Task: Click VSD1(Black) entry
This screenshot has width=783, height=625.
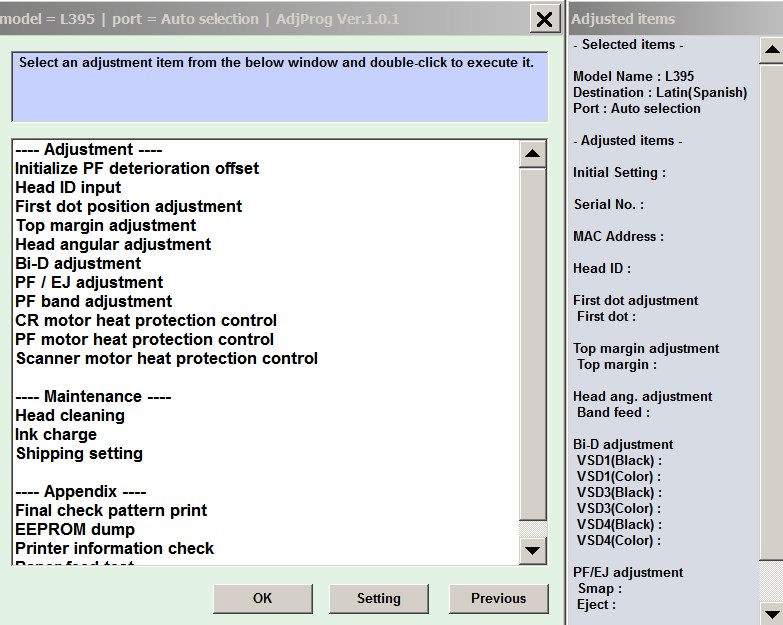Action: (x=619, y=460)
